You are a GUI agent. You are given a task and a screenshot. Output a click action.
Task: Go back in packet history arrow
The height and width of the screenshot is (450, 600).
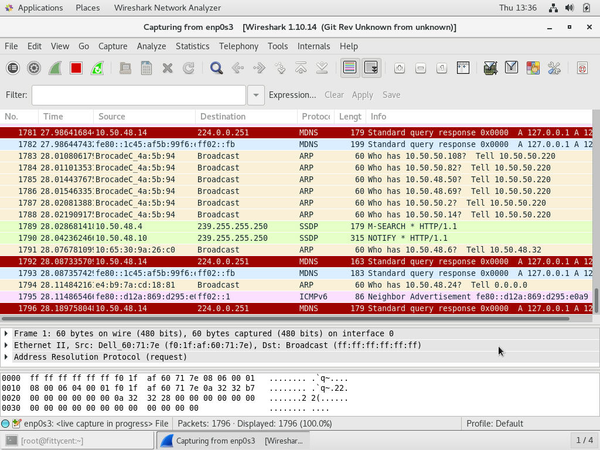[238, 68]
